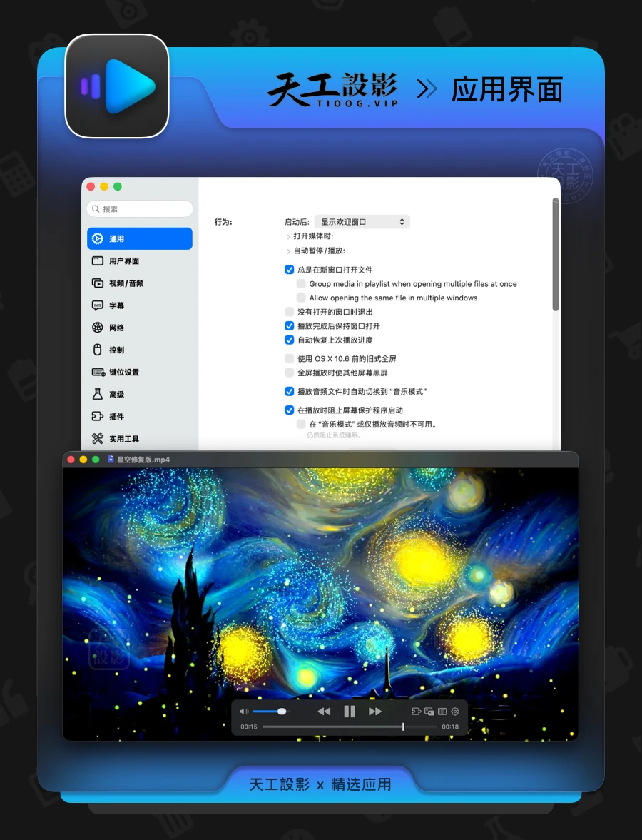This screenshot has height=840, width=642.
Task: Mute audio with the player speaker icon
Action: [x=244, y=712]
